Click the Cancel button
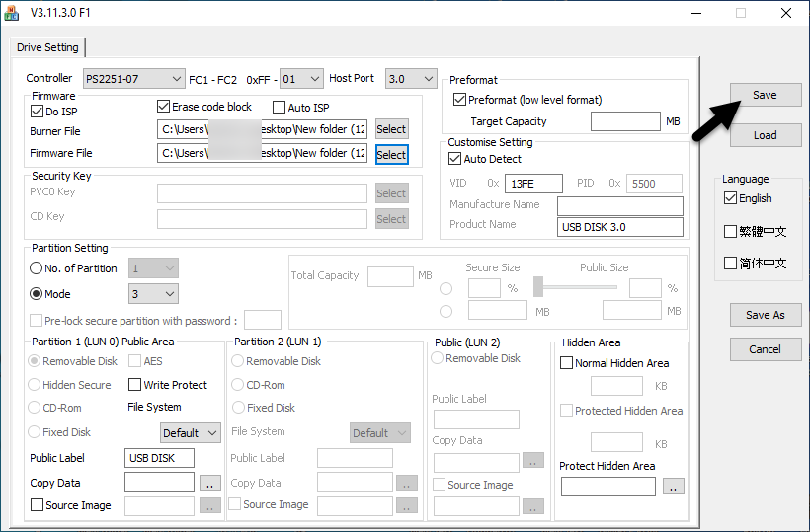The image size is (810, 532). (x=766, y=349)
